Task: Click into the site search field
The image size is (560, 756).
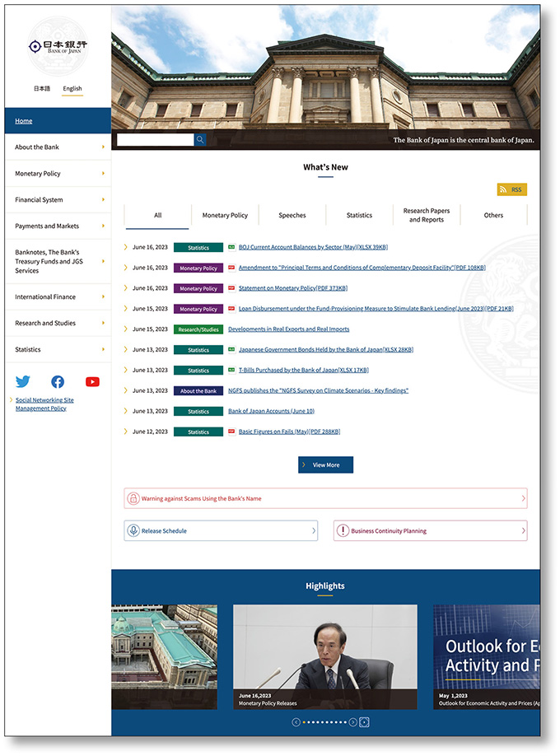Action: 156,140
